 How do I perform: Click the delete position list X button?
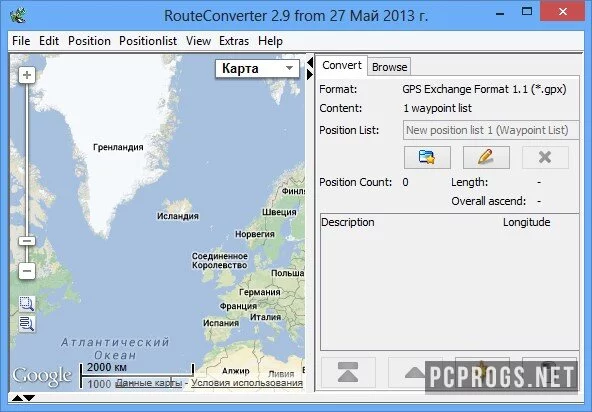(545, 157)
